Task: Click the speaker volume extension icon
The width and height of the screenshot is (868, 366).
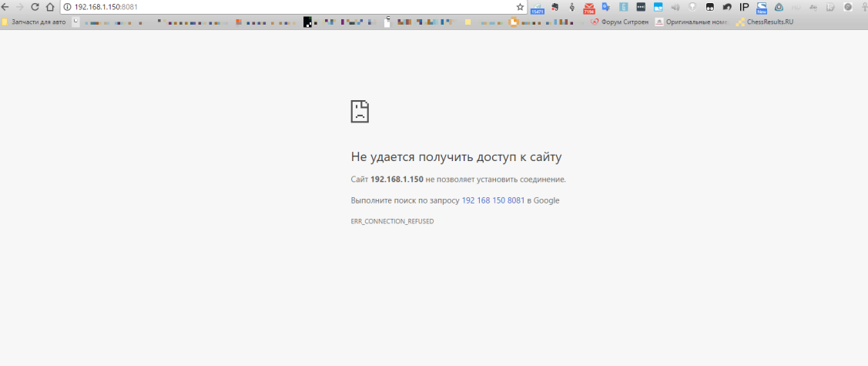Action: 675,7
